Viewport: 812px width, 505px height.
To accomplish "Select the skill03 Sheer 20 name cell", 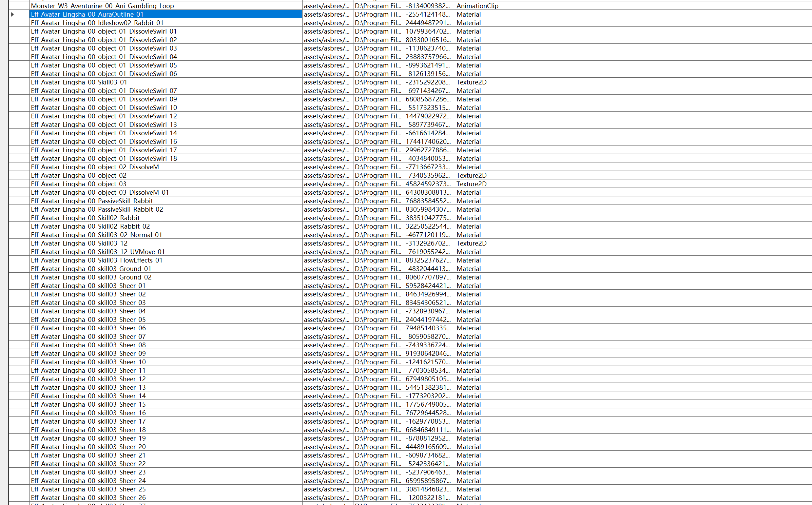I will point(88,447).
